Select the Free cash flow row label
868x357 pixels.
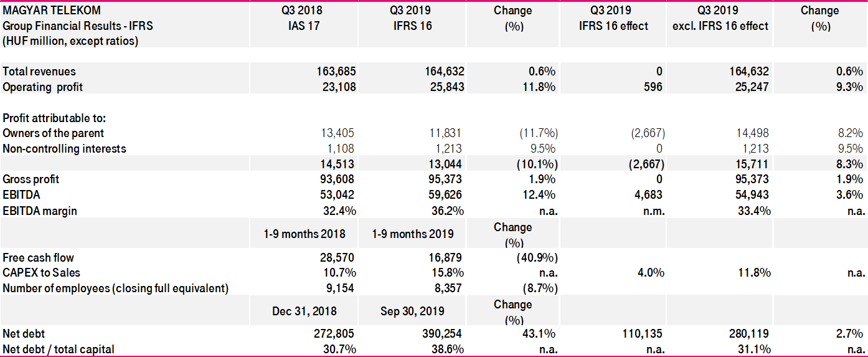pos(39,257)
